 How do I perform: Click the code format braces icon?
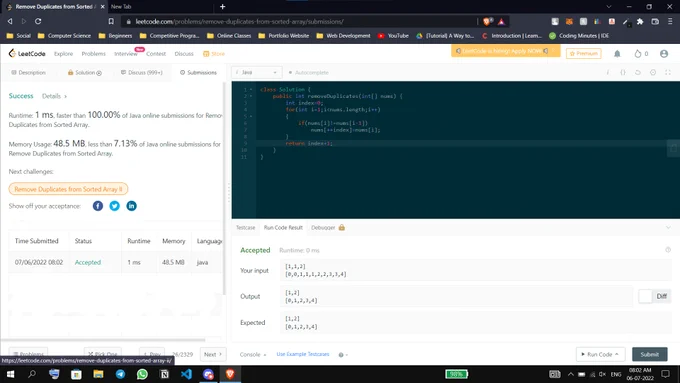pyautogui.click(x=623, y=72)
